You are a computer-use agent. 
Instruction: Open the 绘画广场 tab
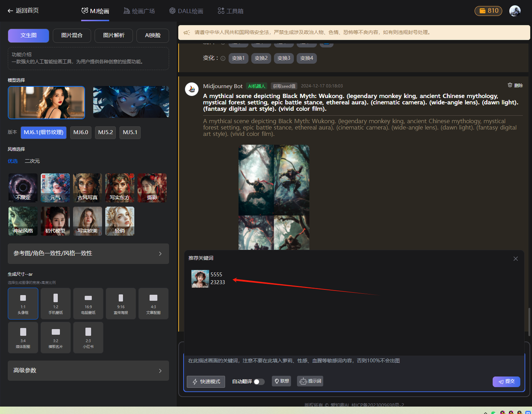tap(139, 11)
